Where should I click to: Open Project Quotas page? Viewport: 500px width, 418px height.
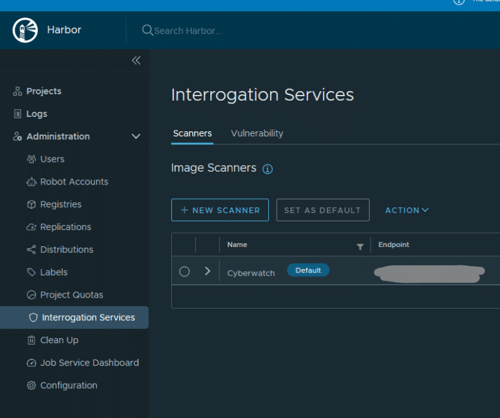[72, 295]
